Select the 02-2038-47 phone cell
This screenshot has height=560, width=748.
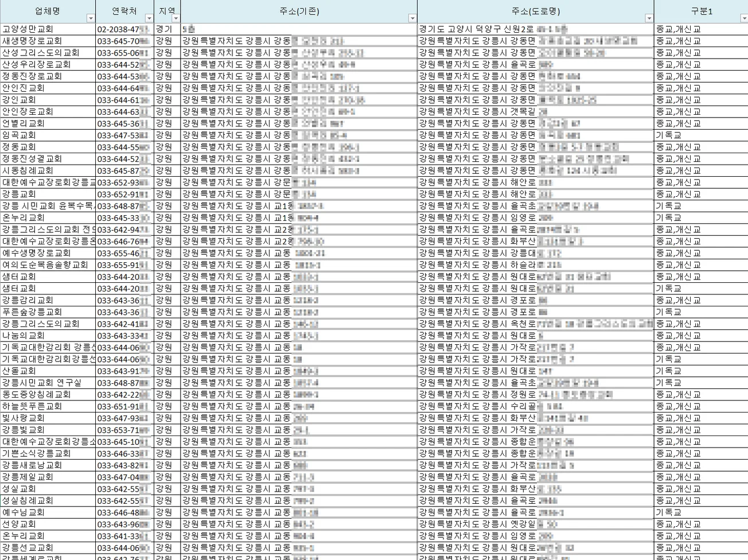pos(124,29)
